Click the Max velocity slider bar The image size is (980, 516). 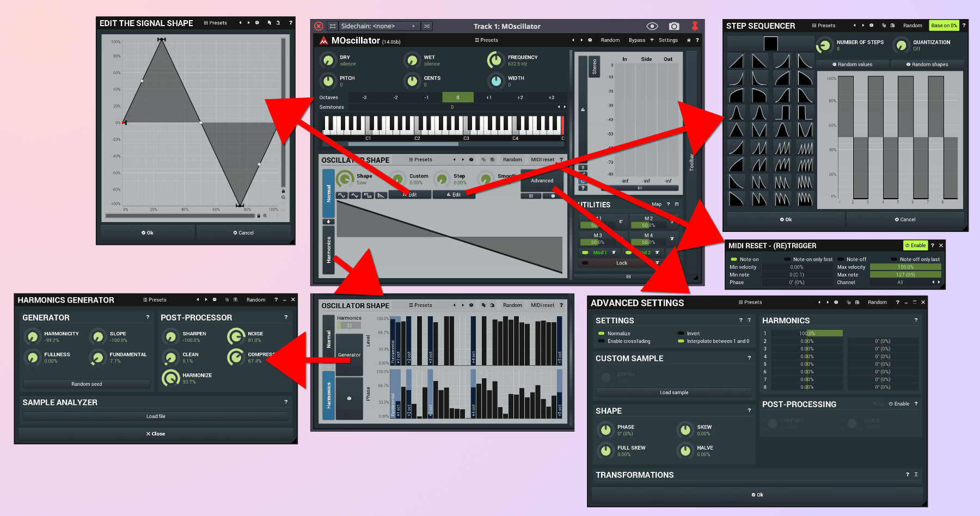(905, 267)
